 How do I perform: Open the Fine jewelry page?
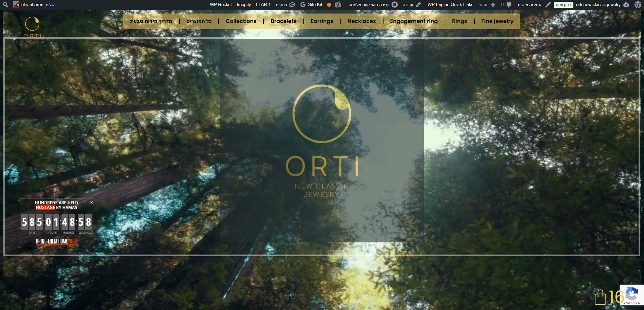(497, 21)
